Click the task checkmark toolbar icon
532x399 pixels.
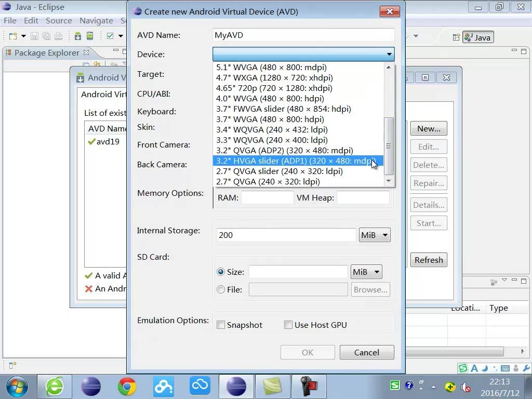tap(110, 36)
